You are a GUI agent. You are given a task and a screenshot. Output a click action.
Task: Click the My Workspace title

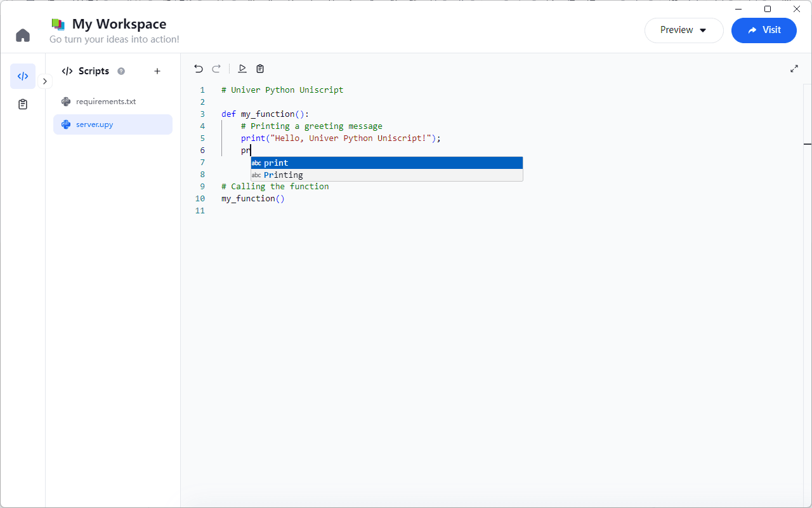[x=119, y=24]
